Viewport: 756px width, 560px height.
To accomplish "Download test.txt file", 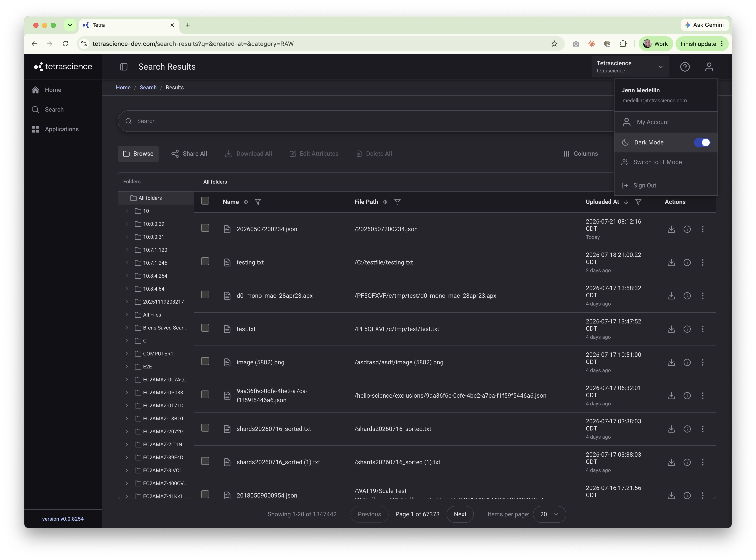I will click(671, 329).
